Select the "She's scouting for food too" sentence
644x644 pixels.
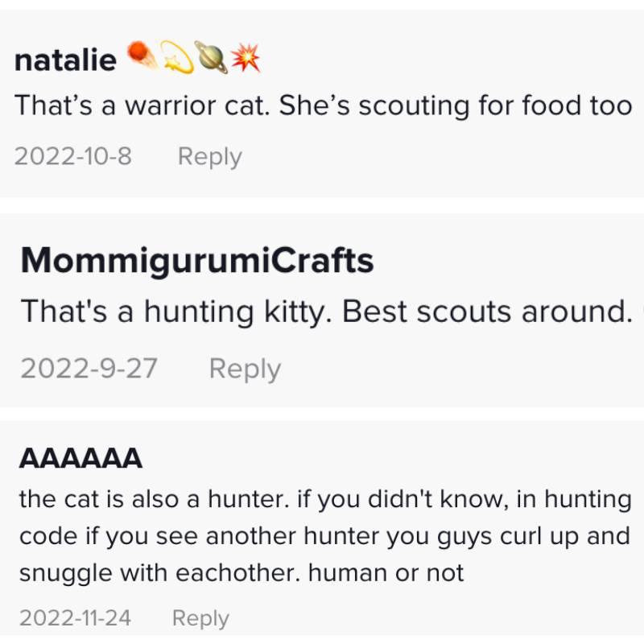pos(455,105)
